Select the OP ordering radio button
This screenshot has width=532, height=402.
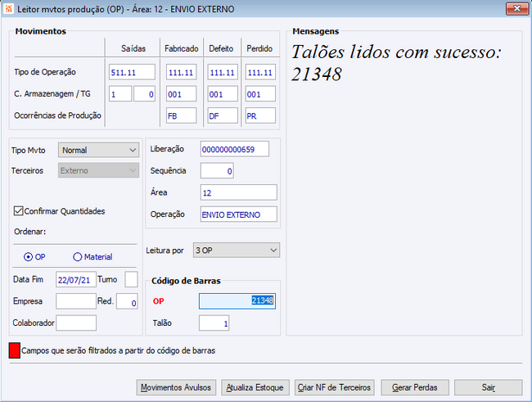28,257
